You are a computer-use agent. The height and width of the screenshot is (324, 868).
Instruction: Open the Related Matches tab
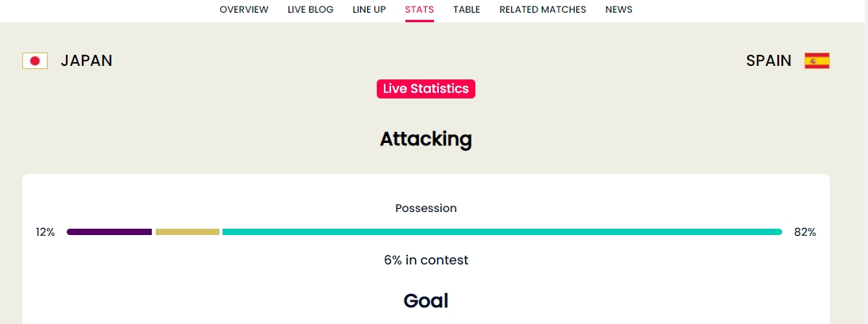coord(542,10)
